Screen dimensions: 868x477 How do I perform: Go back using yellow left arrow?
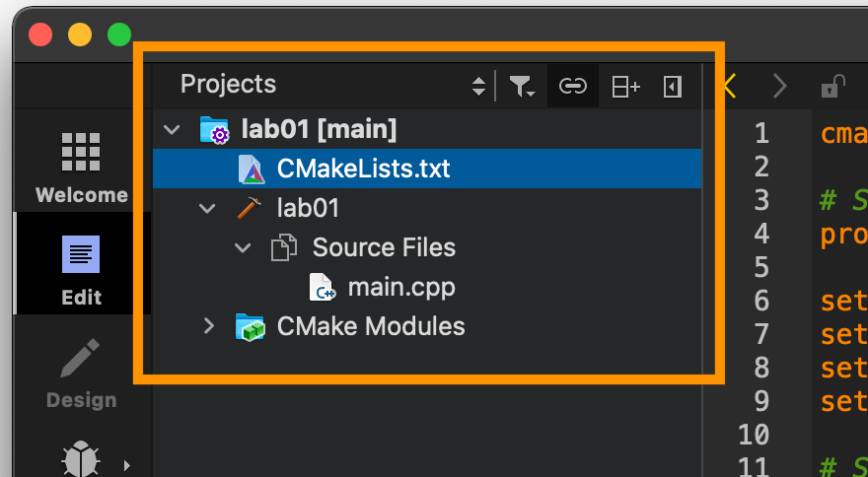point(730,87)
